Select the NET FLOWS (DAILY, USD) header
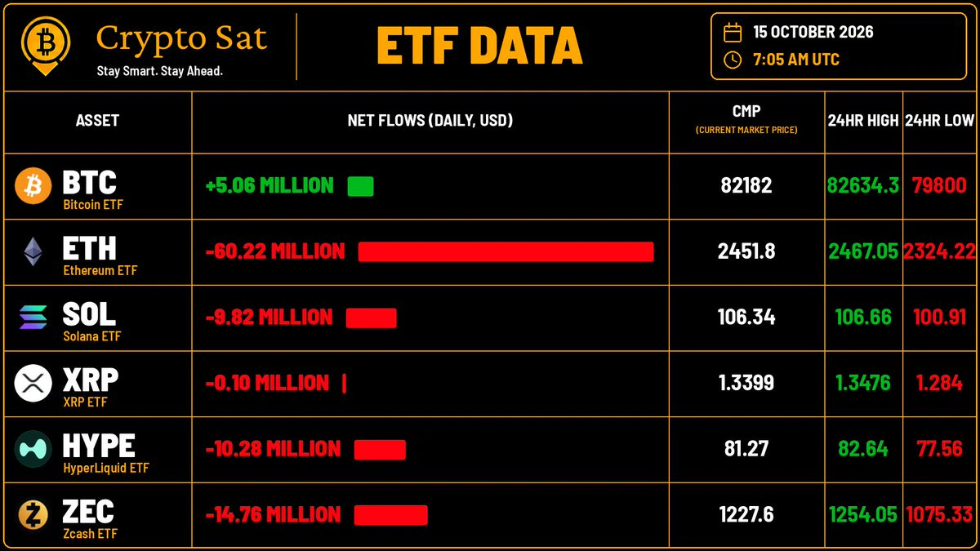The image size is (980, 551). pos(430,121)
